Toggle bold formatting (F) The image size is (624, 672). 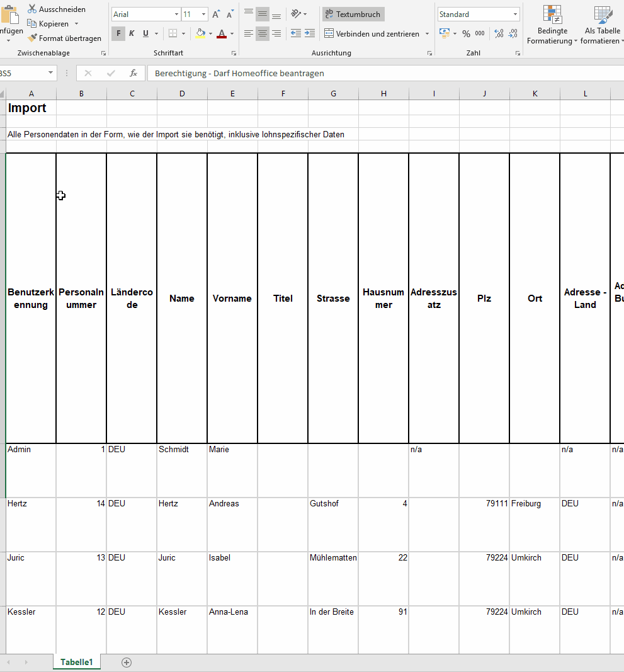click(x=118, y=33)
